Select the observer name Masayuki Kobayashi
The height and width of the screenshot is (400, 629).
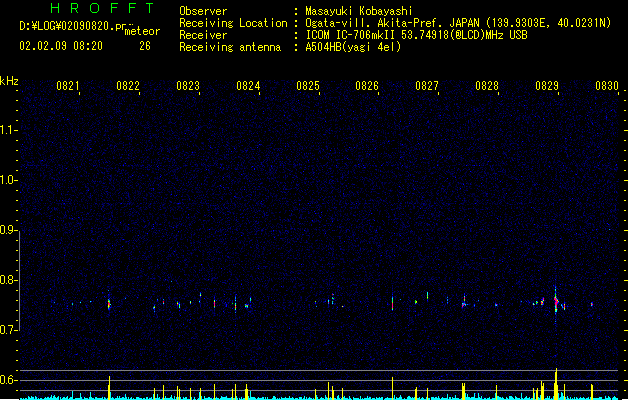click(x=359, y=11)
